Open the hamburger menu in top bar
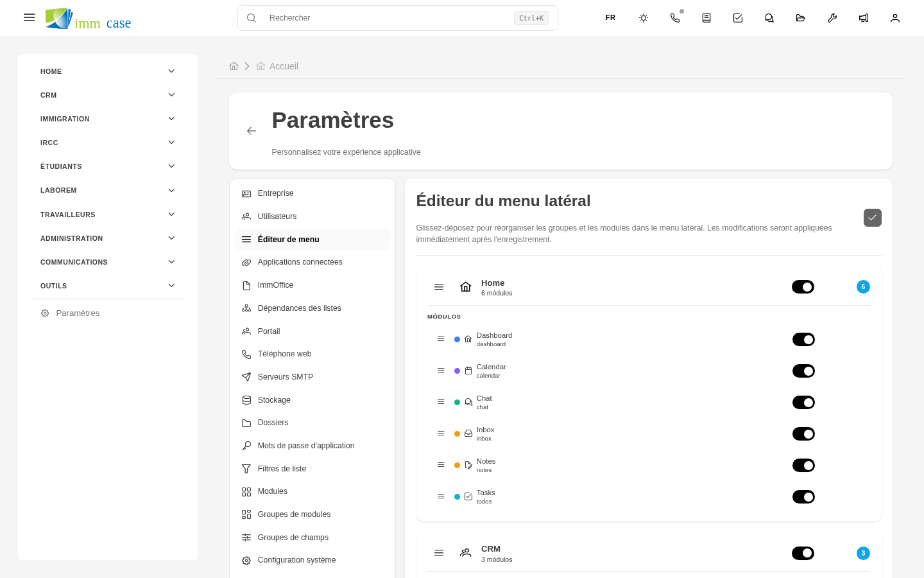The width and height of the screenshot is (924, 578). [x=29, y=18]
